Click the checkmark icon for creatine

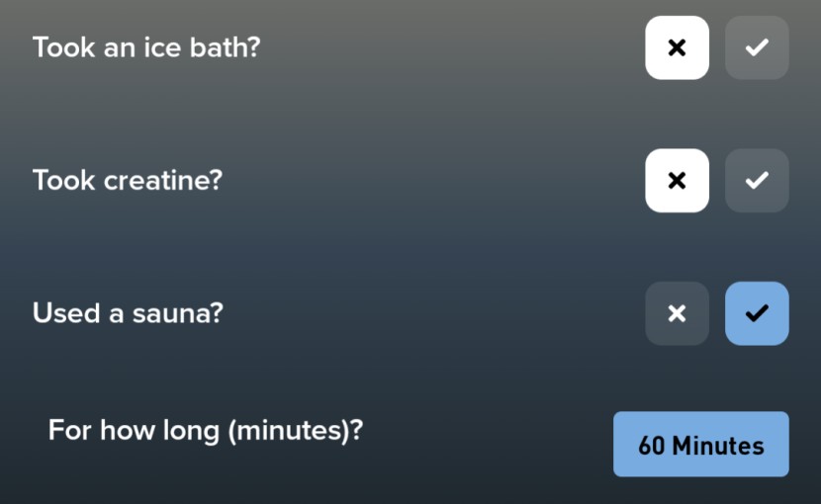757,181
